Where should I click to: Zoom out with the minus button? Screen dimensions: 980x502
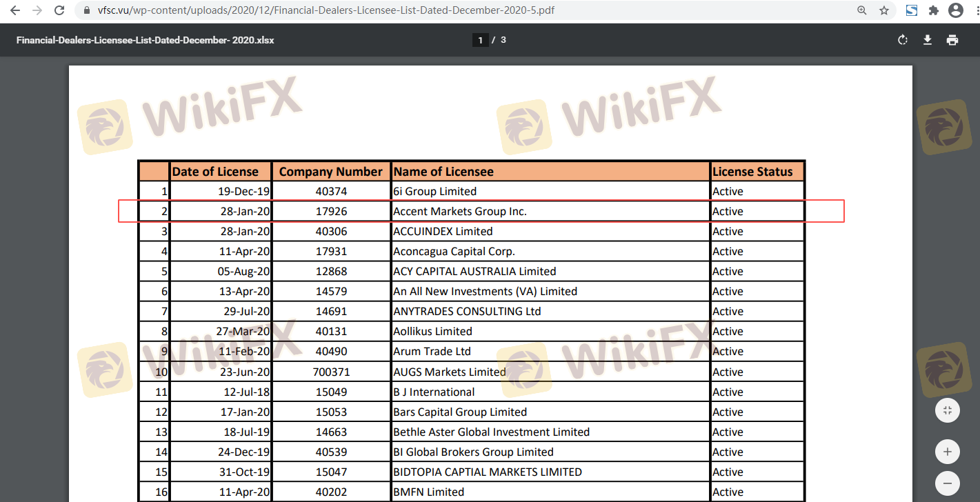coord(948,482)
